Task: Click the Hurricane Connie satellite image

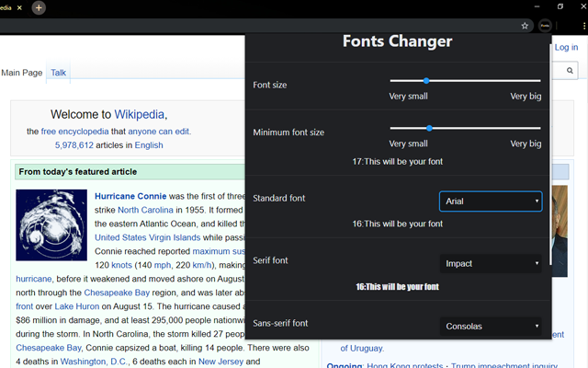Action: pos(51,224)
